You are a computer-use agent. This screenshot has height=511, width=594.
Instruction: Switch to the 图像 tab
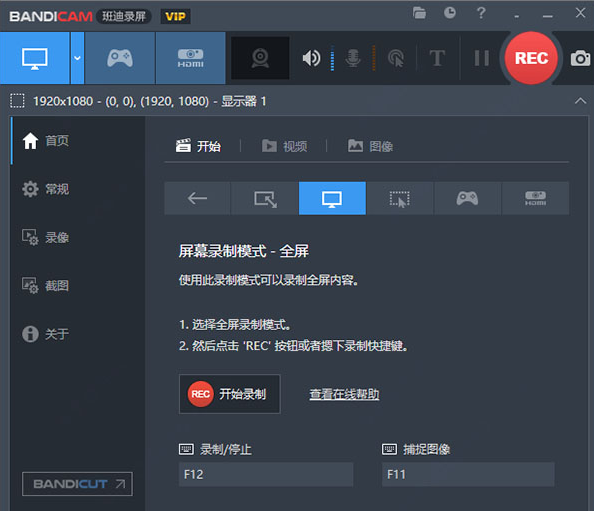click(370, 146)
